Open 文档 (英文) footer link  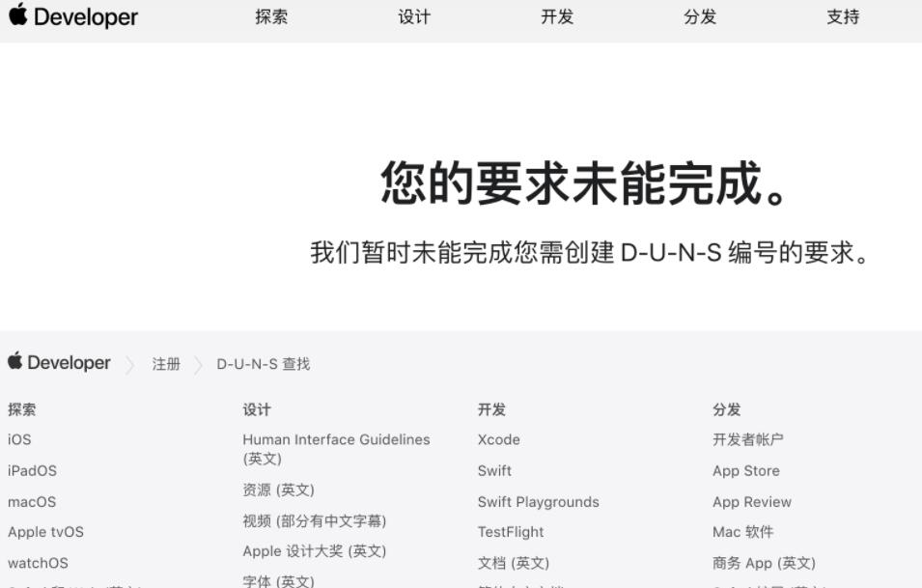coord(514,563)
